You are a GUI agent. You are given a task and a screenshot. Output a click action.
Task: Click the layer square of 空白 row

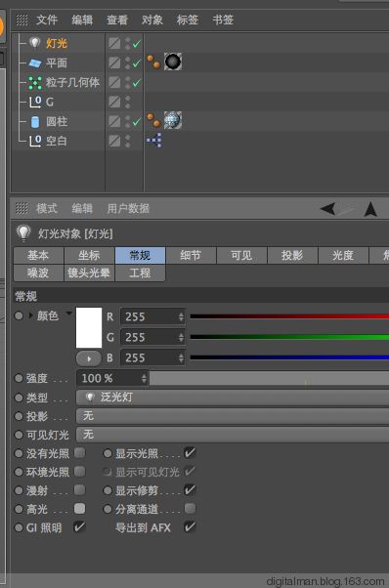(x=114, y=141)
